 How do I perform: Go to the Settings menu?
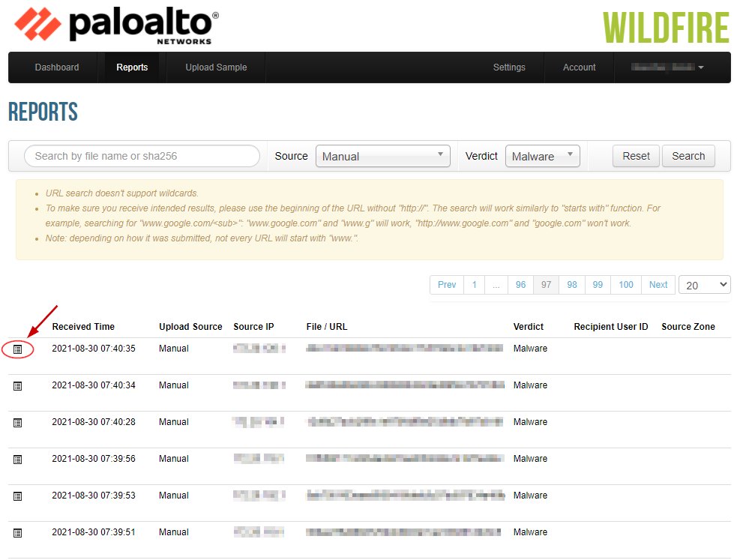point(509,67)
